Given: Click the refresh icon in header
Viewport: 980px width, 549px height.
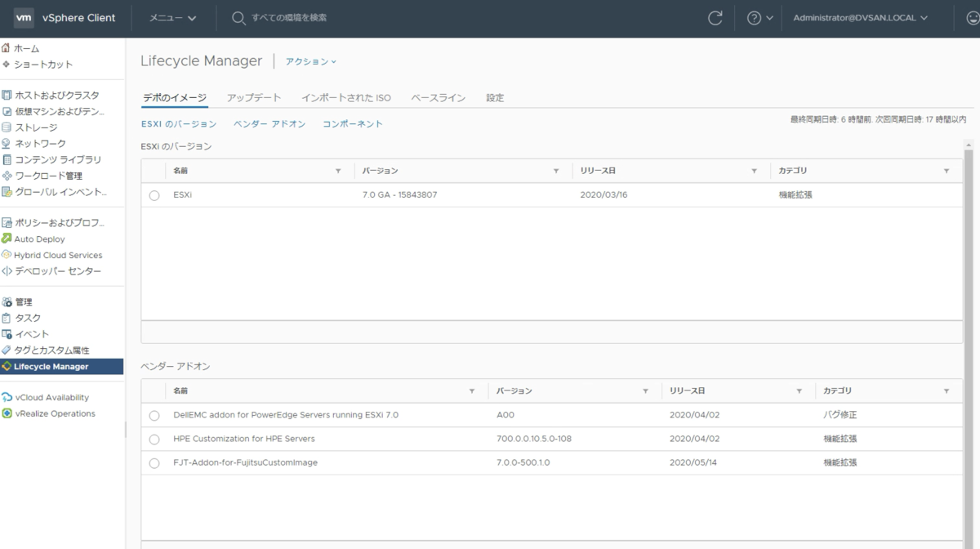Looking at the screenshot, I should coord(715,18).
